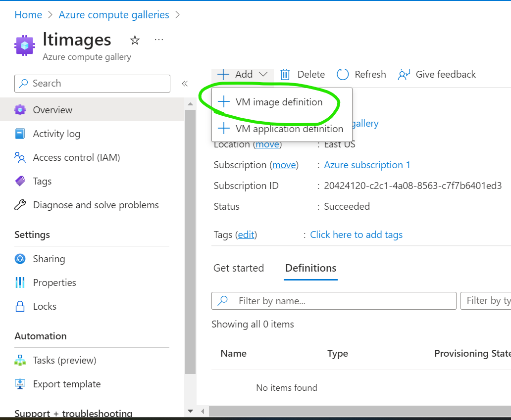Click the Overview icon in the sidebar
Viewport: 511px width, 420px height.
(x=20, y=110)
